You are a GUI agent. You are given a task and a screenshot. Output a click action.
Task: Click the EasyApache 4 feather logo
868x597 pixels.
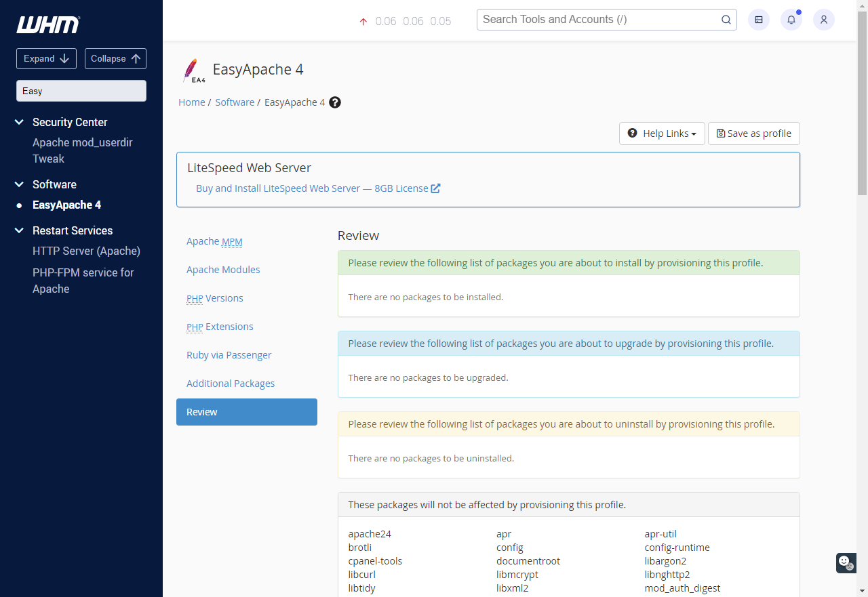coord(193,70)
